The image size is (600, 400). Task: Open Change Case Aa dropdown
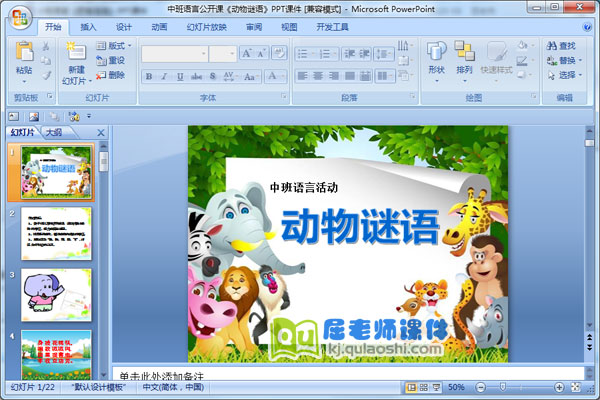251,76
